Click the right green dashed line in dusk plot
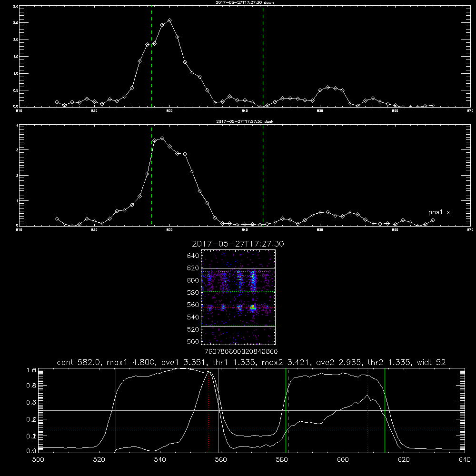The image size is (476, 476). pos(263,176)
